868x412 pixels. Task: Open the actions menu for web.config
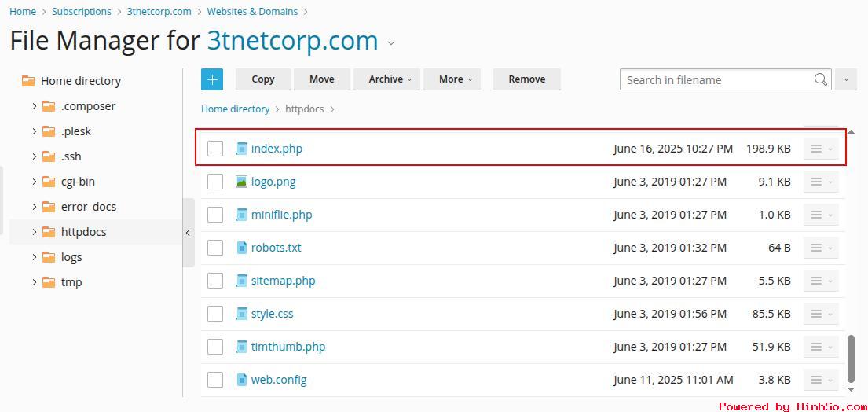click(x=821, y=380)
